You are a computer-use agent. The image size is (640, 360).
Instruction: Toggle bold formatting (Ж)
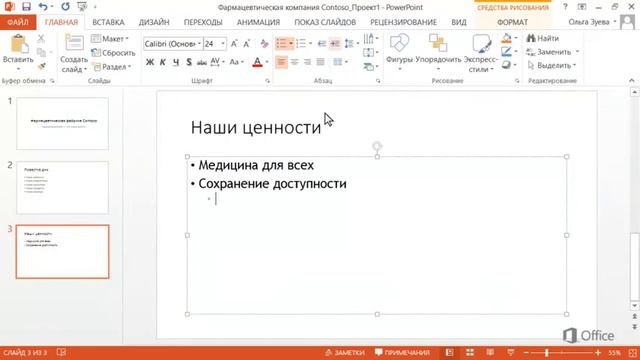pos(150,62)
